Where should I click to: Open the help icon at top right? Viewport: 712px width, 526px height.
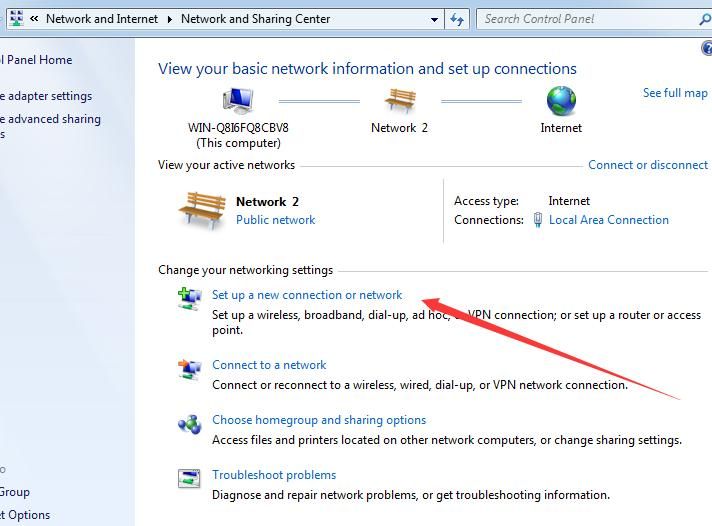[x=707, y=48]
